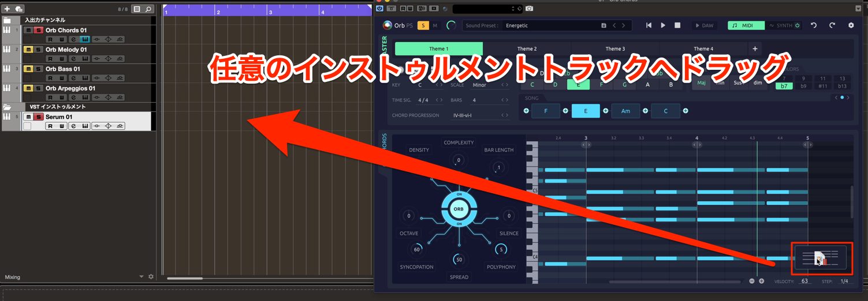Screen dimensions: 868x301
Task: Open the Serum 01 instrument keyboard icon
Action: [x=85, y=126]
